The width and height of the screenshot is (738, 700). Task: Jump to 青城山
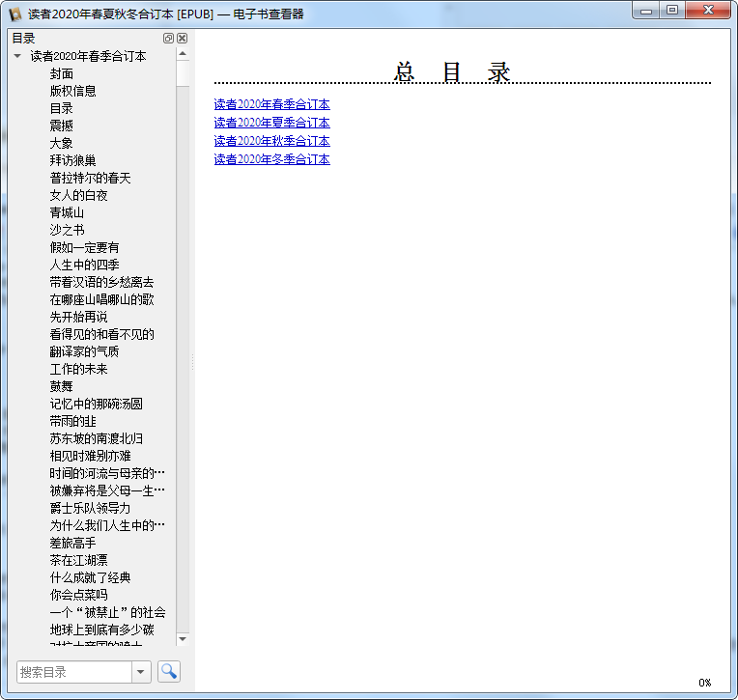pyautogui.click(x=68, y=212)
